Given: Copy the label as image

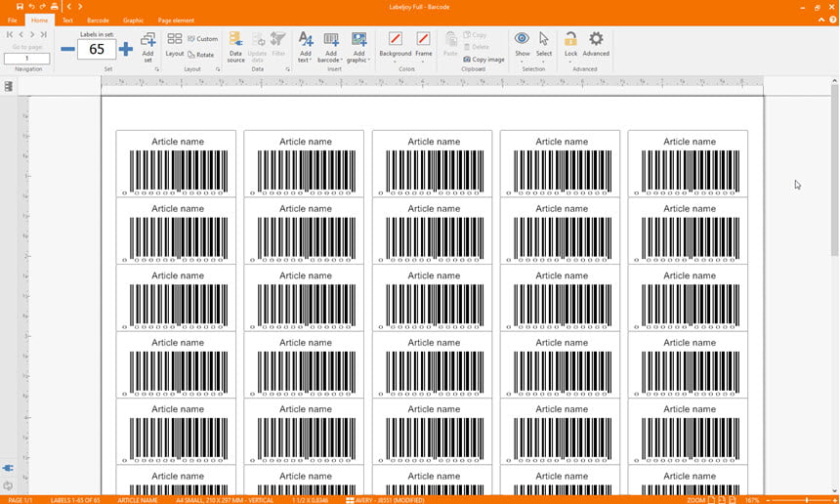Looking at the screenshot, I should tap(483, 60).
